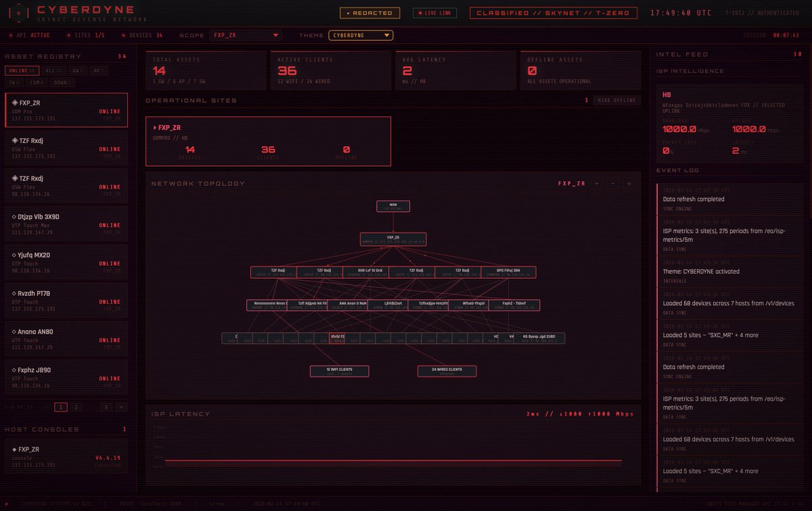This screenshot has height=511, width=812.
Task: Click the FXP_ZR gateway node in topology
Action: click(393, 239)
